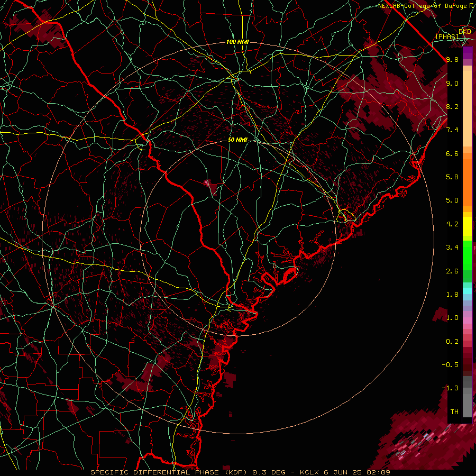
Task: Click the 6.6 legend value
Action: pos(452,153)
